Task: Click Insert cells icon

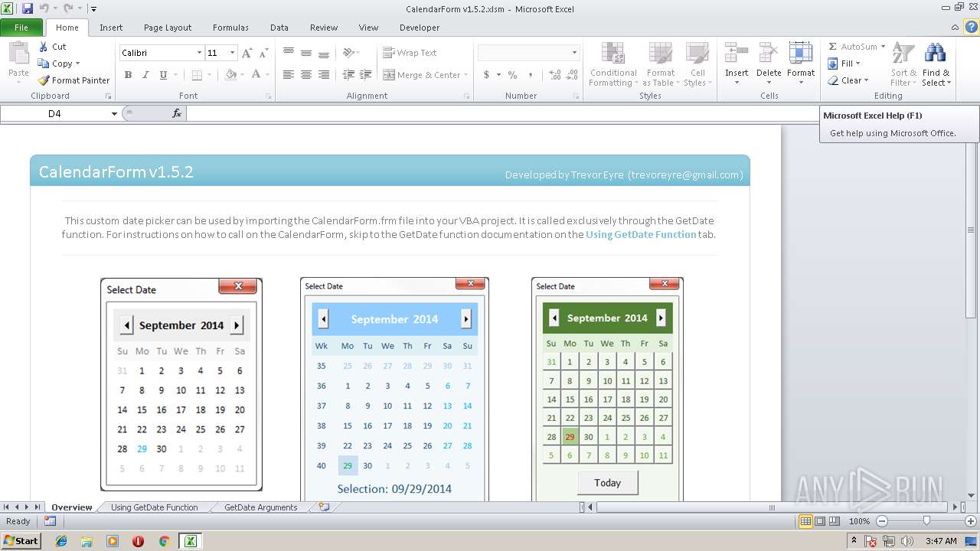Action: 737,53
